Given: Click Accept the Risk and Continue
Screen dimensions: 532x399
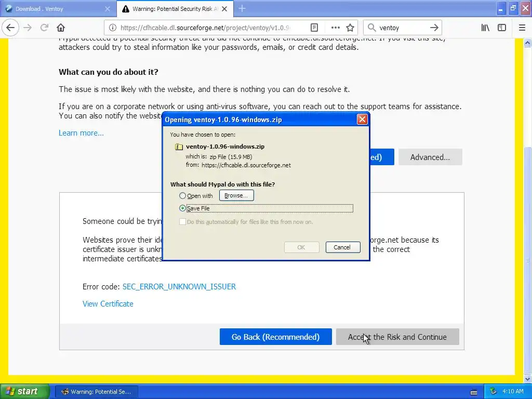Looking at the screenshot, I should click(397, 337).
